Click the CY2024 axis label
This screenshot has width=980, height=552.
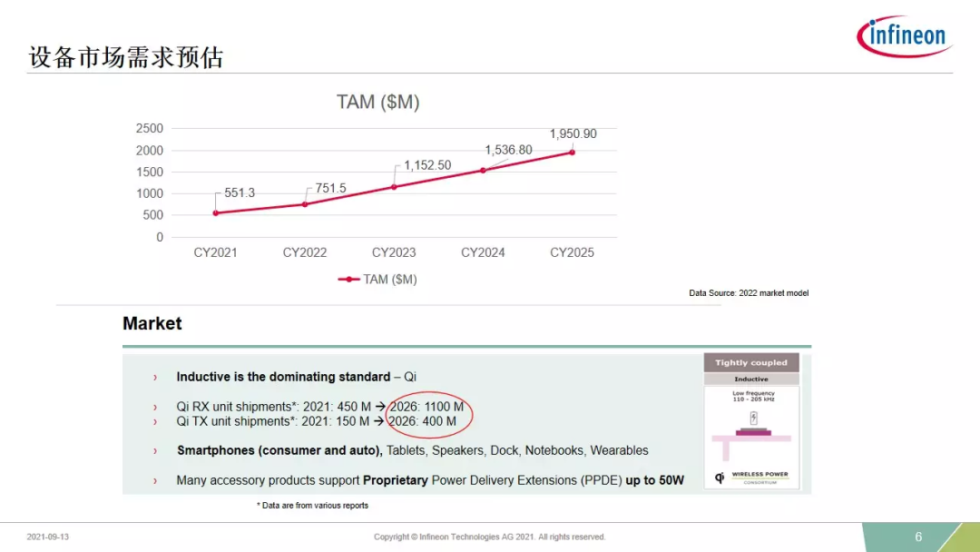(x=483, y=252)
